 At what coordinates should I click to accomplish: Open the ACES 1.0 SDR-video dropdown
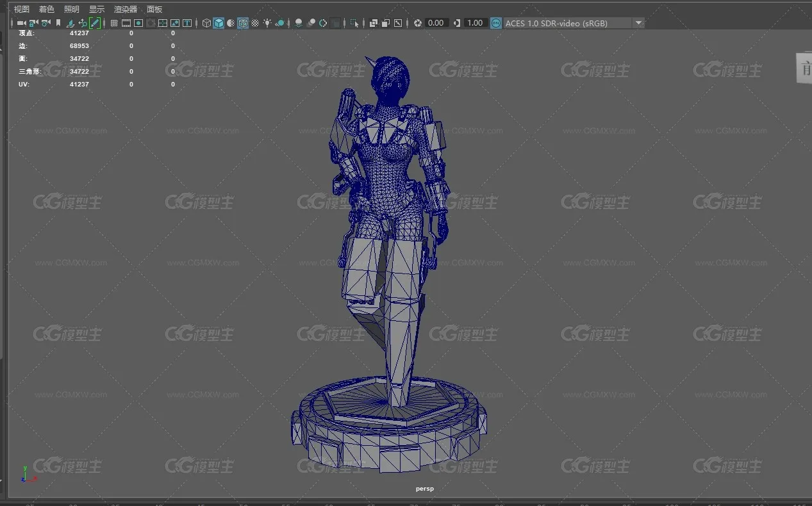(574, 23)
